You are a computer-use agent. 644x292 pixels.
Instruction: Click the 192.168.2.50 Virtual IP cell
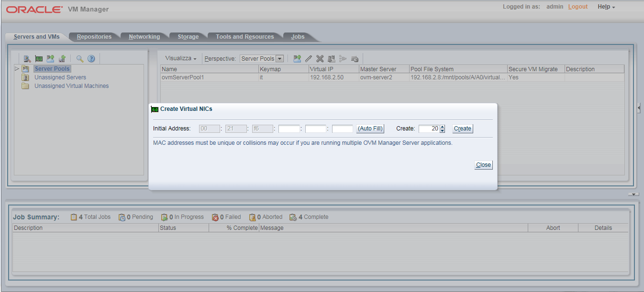(x=333, y=77)
